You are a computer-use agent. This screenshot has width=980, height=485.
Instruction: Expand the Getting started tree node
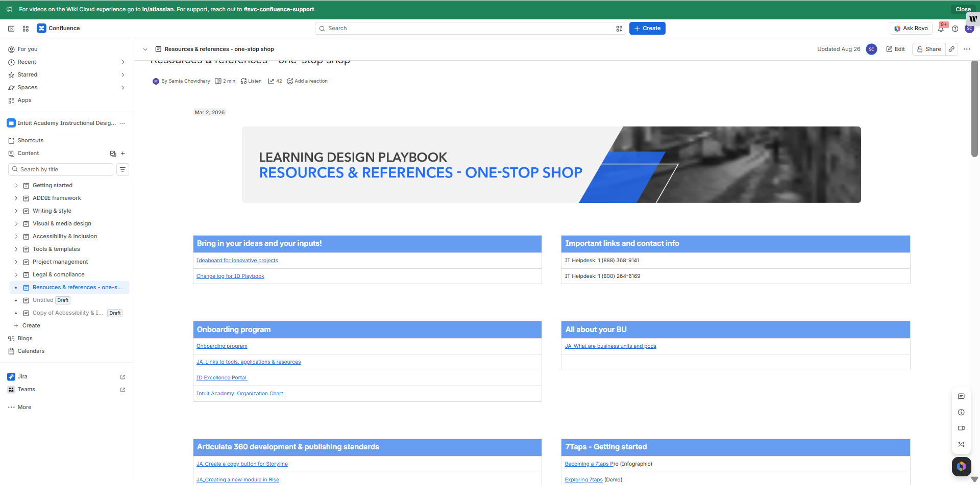tap(16, 186)
